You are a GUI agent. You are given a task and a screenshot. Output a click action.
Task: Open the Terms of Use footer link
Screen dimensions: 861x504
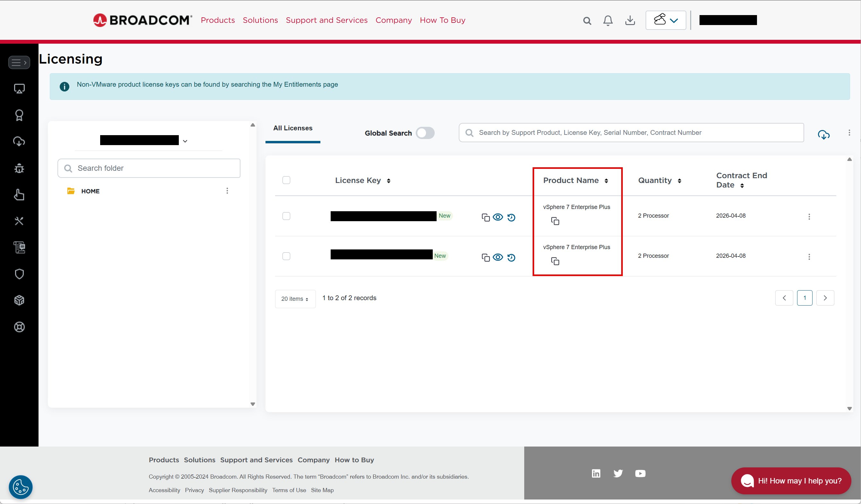289,490
